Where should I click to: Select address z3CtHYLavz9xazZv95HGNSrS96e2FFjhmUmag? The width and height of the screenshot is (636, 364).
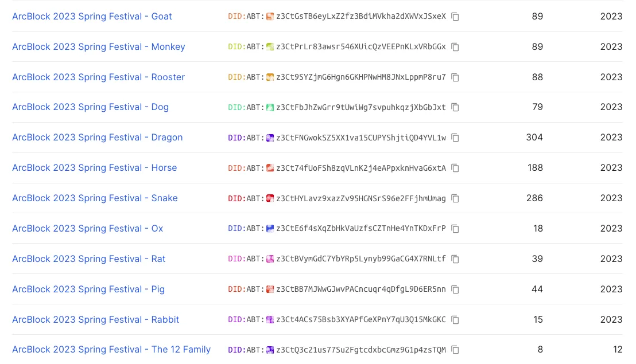click(x=361, y=198)
